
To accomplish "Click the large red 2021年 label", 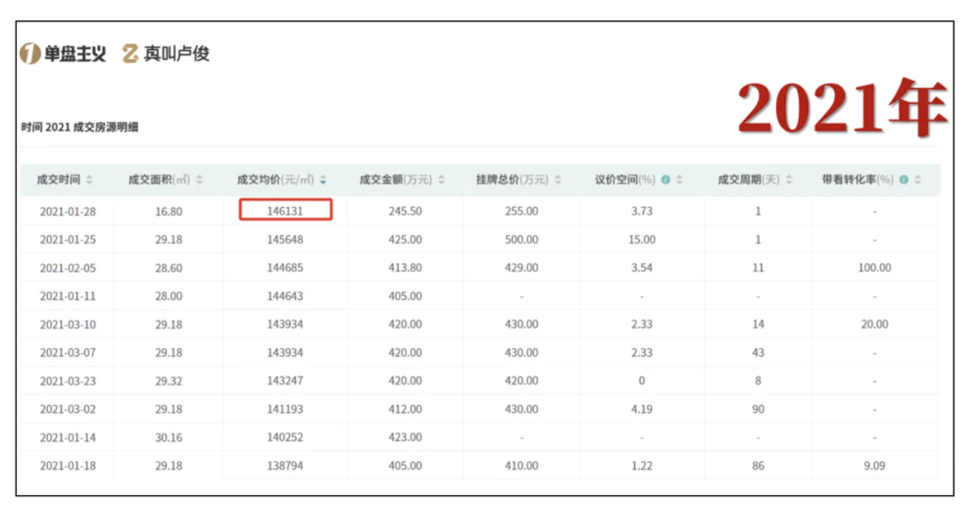I will (841, 110).
